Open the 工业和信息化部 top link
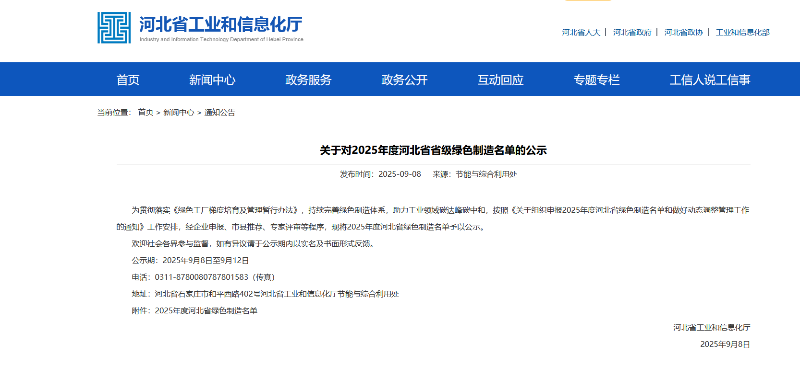The height and width of the screenshot is (367, 800). coord(742,32)
